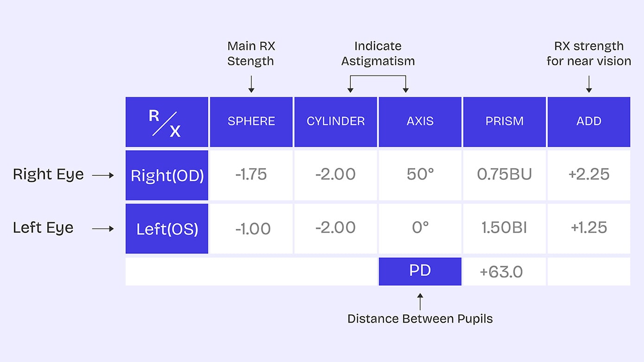Select the ADD column header
The height and width of the screenshot is (362, 644).
pos(589,121)
